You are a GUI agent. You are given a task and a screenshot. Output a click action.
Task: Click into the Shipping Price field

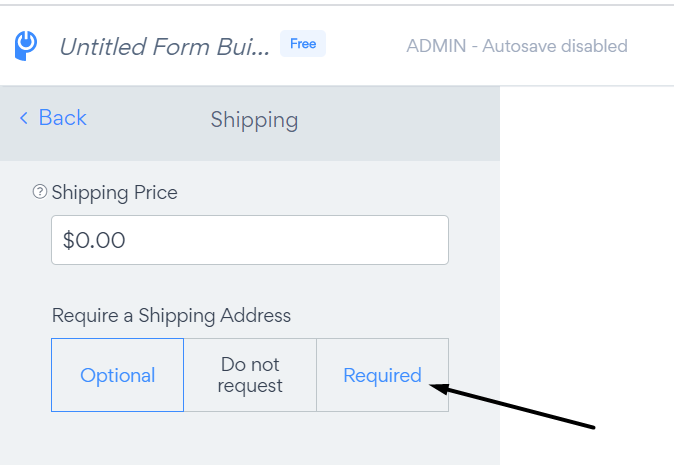coord(250,240)
